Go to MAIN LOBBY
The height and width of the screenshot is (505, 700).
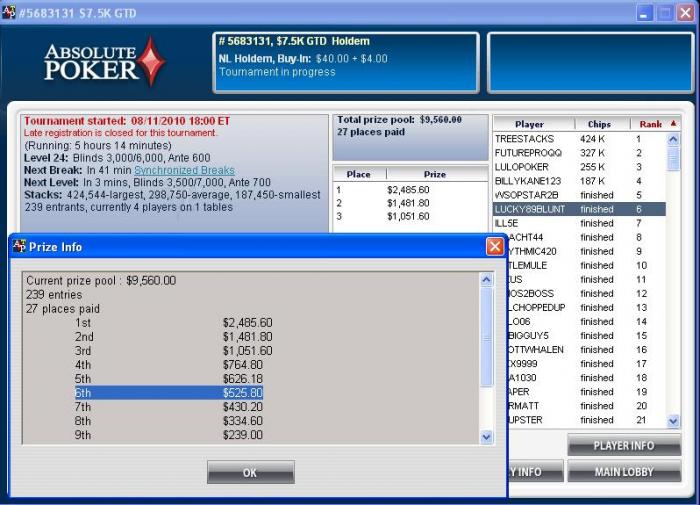point(624,472)
